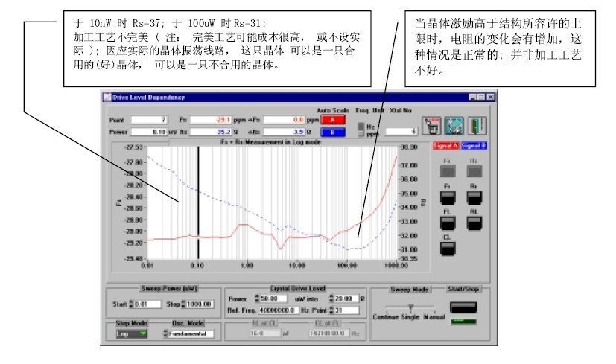This screenshot has height=364, width=616.
Task: Toggle the FL trace display button
Action: coord(448,223)
